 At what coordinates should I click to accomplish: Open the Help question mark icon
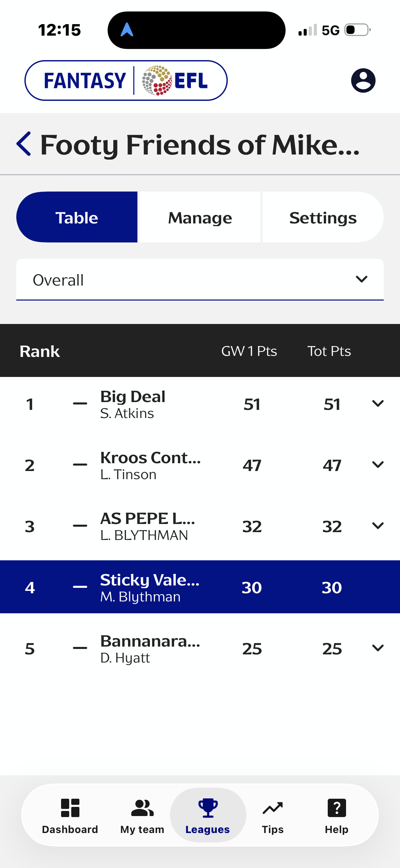[337, 808]
